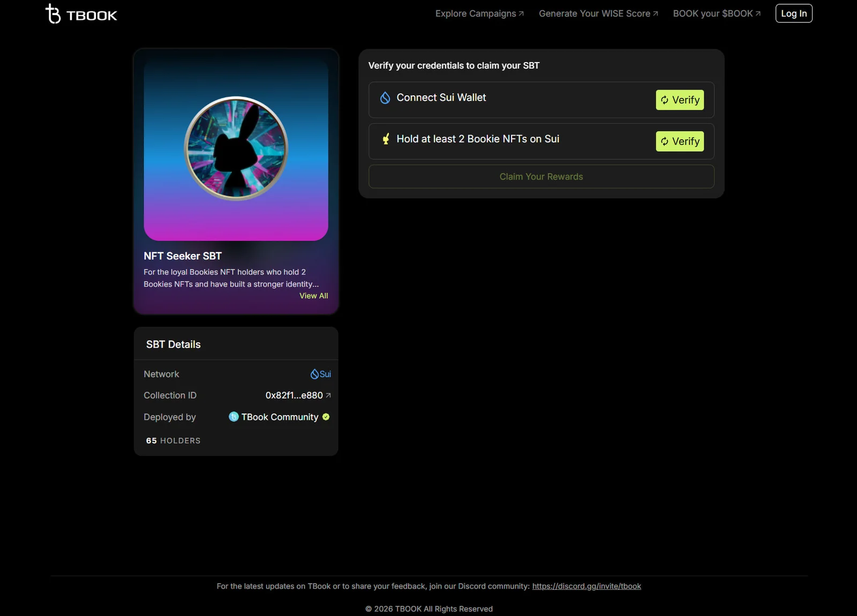
Task: Click the SBT Details heading
Action: (173, 344)
